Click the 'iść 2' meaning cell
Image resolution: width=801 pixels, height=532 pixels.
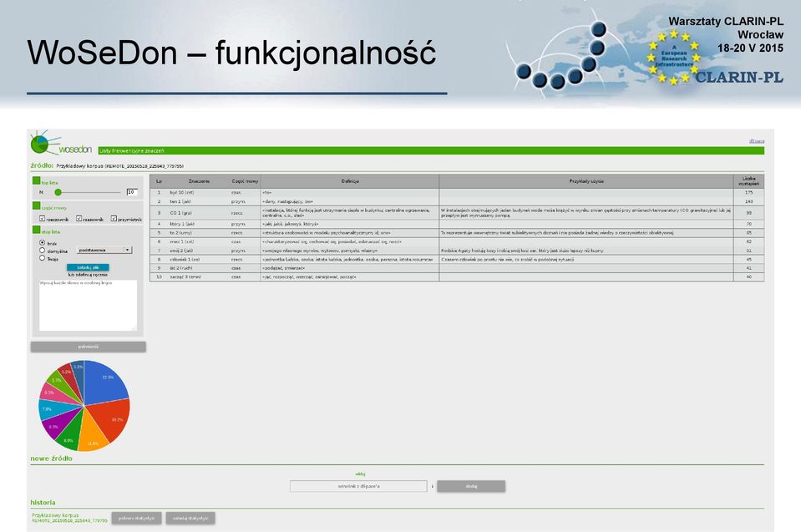coord(199,268)
